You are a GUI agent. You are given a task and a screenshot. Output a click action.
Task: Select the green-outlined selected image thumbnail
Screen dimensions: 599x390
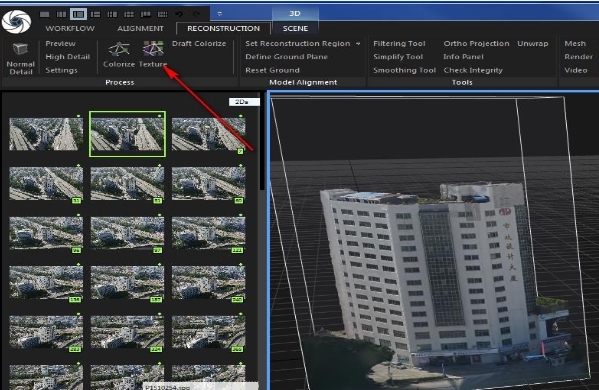127,134
